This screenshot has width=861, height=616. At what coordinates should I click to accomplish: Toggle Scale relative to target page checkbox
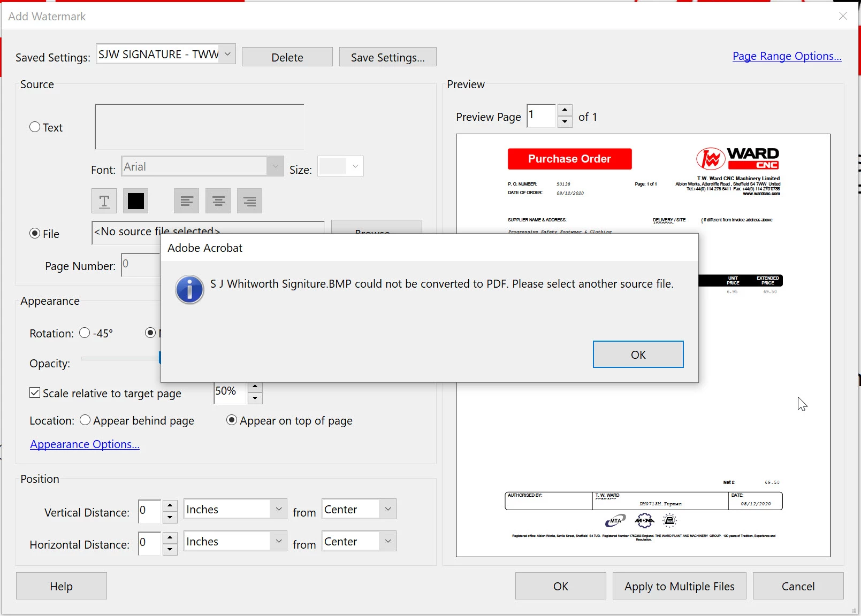[35, 392]
